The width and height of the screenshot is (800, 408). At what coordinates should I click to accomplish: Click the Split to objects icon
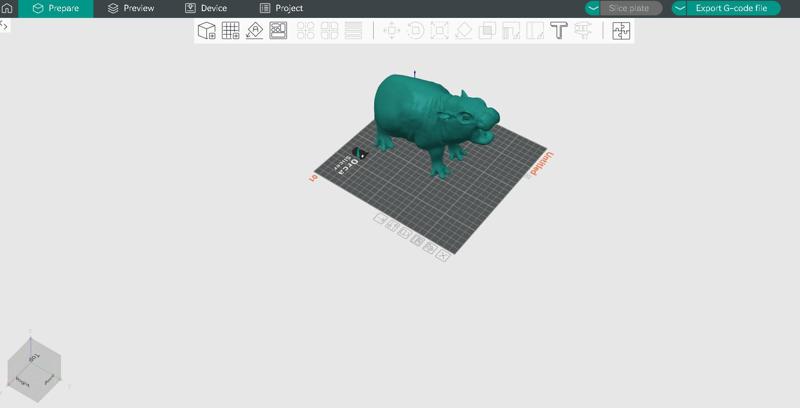coord(306,31)
